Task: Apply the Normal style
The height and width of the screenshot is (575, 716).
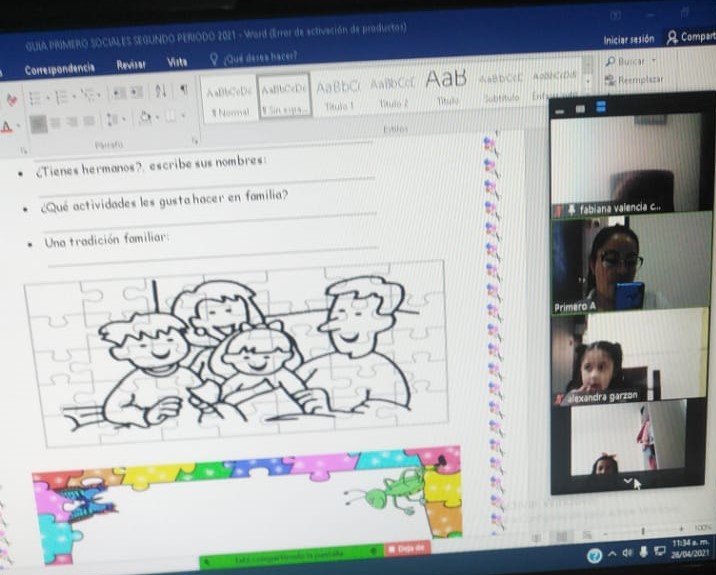Action: pos(228,101)
